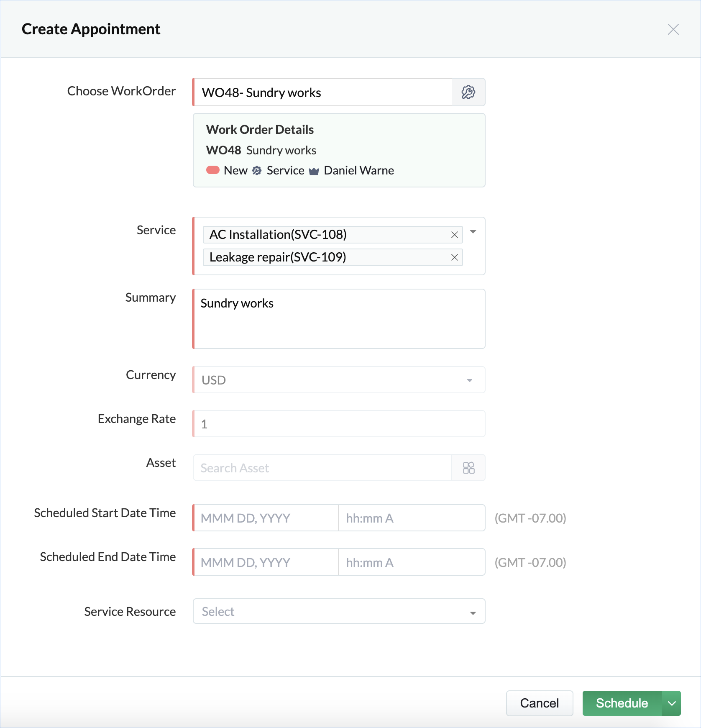This screenshot has height=728, width=701.
Task: Open the asset browser grid icon
Action: coord(468,468)
